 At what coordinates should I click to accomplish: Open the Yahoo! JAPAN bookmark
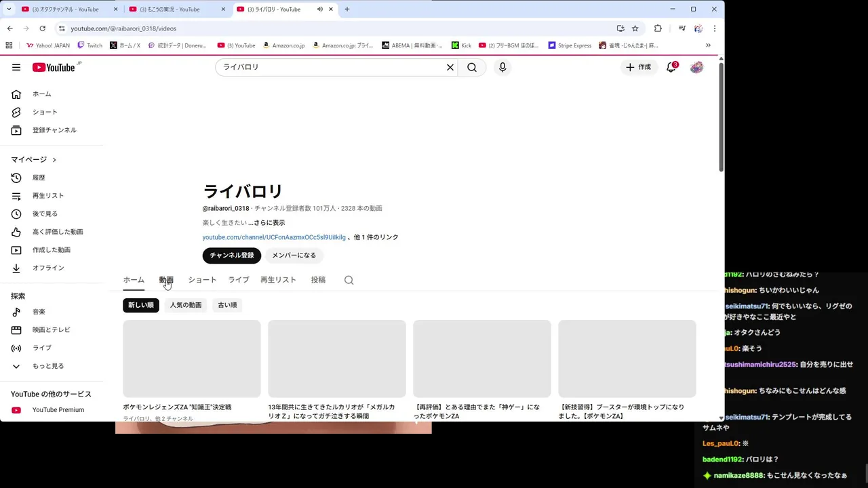47,45
